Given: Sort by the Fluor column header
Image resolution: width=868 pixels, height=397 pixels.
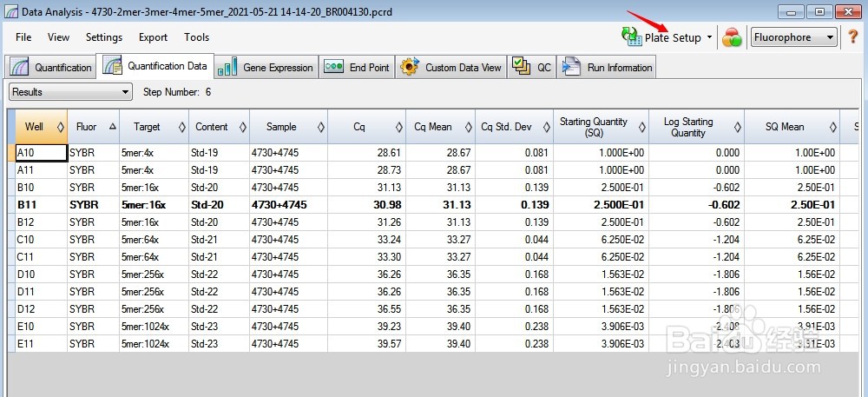Looking at the screenshot, I should (93, 127).
